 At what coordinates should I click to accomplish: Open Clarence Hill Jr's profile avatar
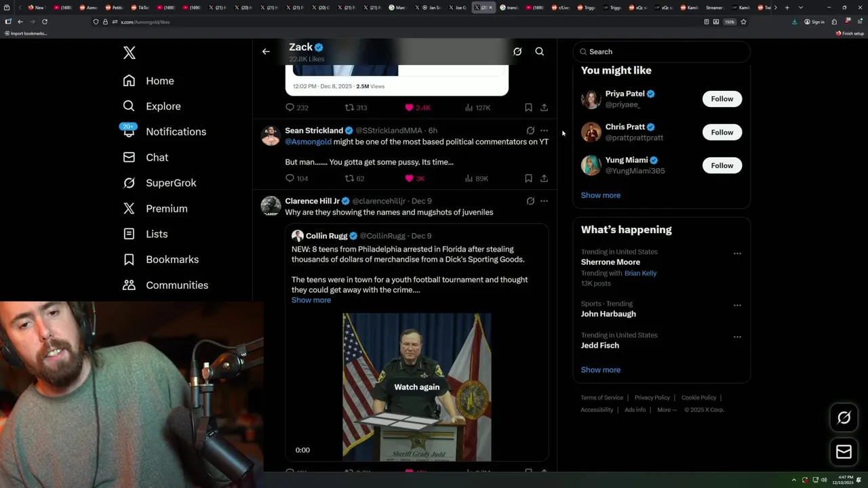pos(271,206)
